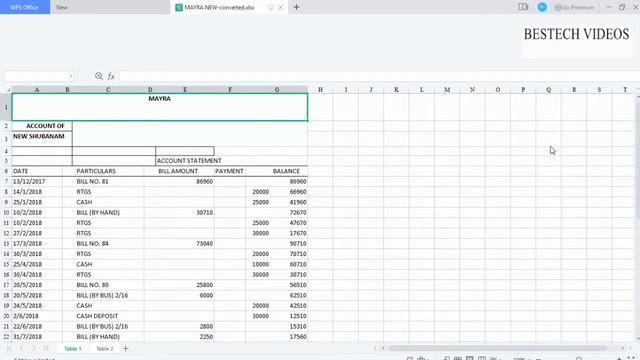Viewport: 640px width, 360px height.
Task: Select the MAYRA NEW-converted.xlsx document tab
Action: point(220,7)
